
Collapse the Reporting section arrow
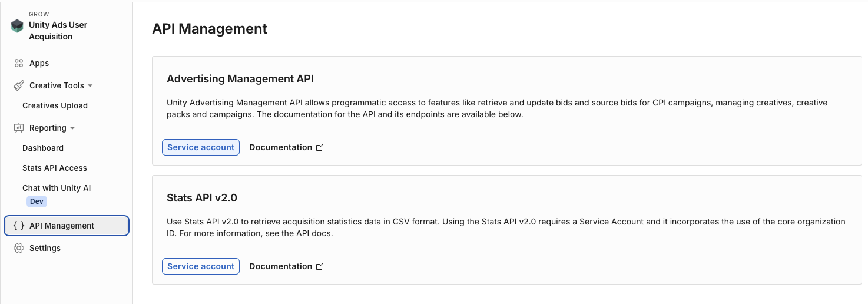pyautogui.click(x=72, y=128)
